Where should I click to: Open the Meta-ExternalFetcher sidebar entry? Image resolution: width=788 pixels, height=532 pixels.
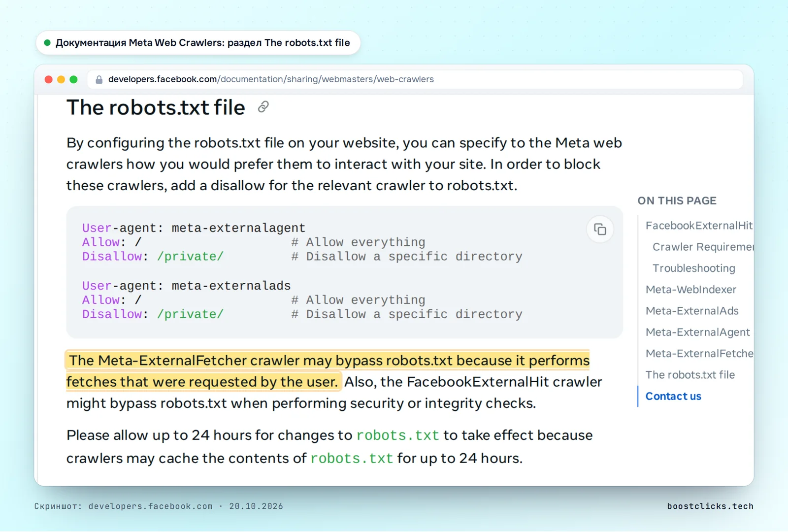(699, 353)
